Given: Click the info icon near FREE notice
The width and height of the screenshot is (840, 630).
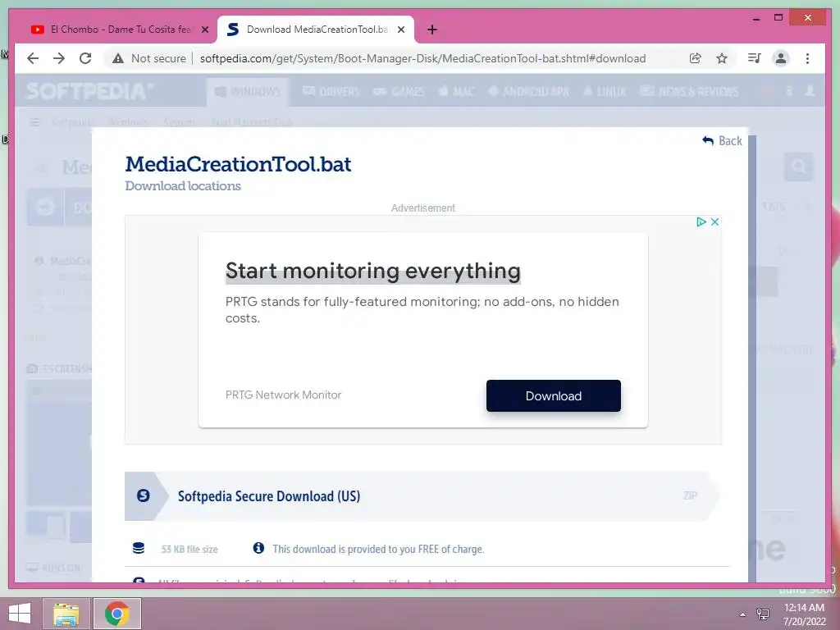Looking at the screenshot, I should tap(258, 548).
